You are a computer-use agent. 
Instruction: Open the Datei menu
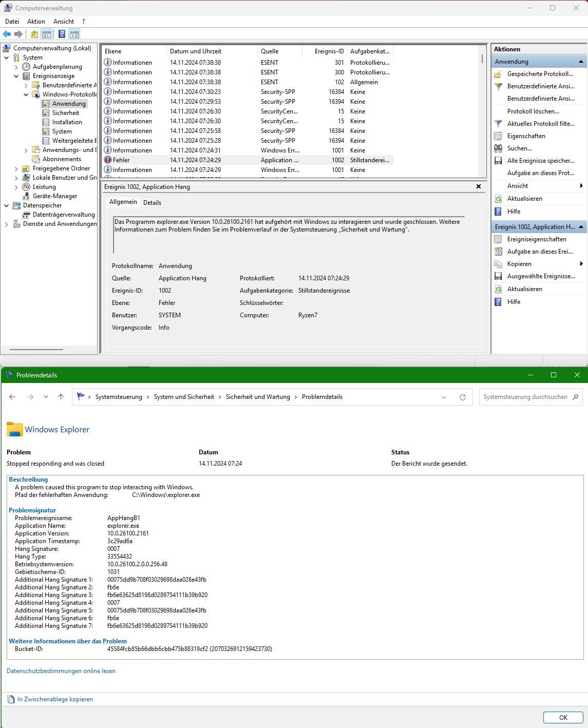12,22
